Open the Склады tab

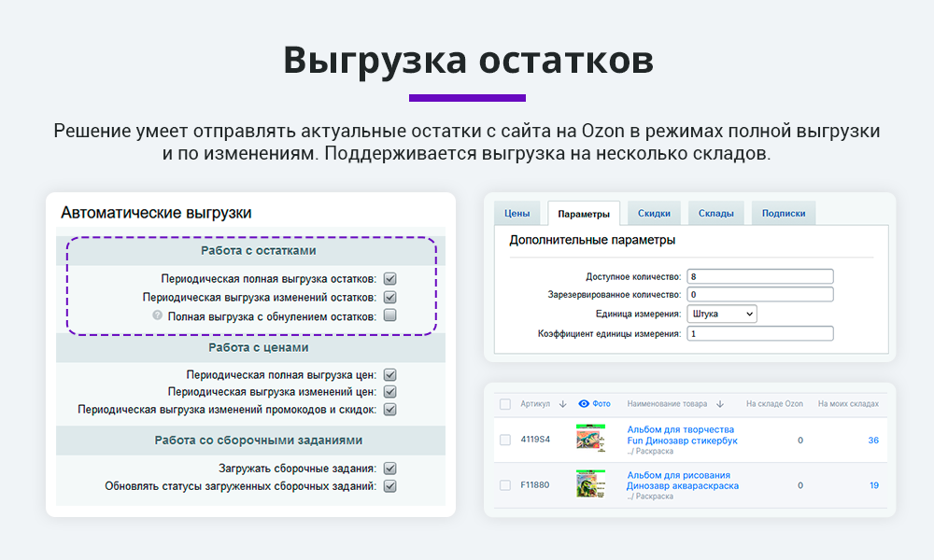pyautogui.click(x=715, y=213)
